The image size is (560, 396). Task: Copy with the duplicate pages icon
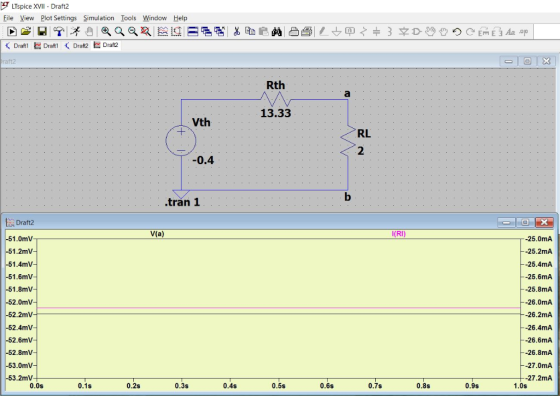tap(250, 32)
